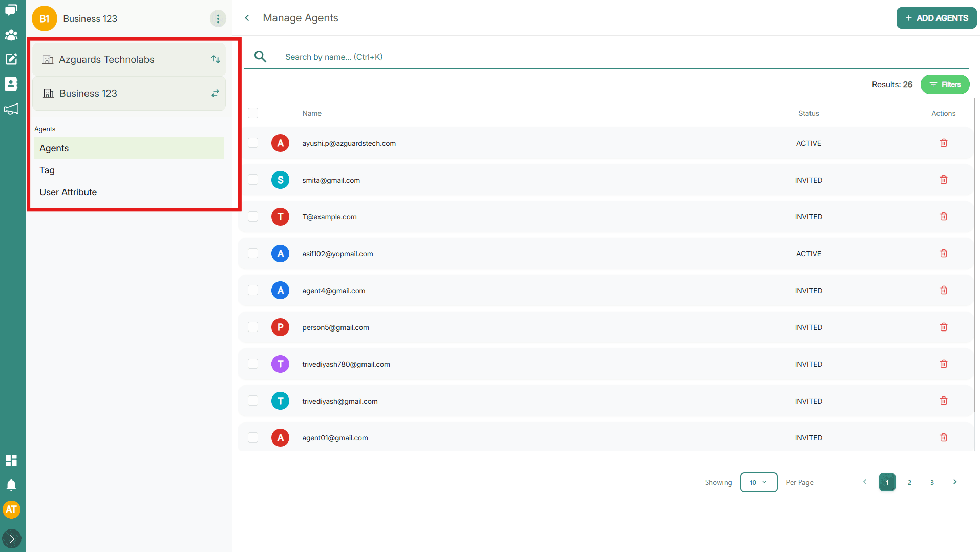
Task: Select the Agents menu item
Action: 129,148
